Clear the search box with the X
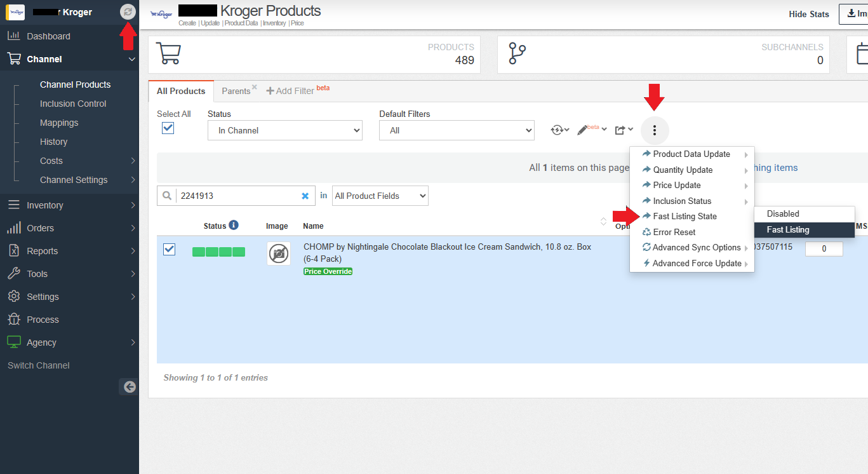Image resolution: width=868 pixels, height=474 pixels. pyautogui.click(x=305, y=196)
